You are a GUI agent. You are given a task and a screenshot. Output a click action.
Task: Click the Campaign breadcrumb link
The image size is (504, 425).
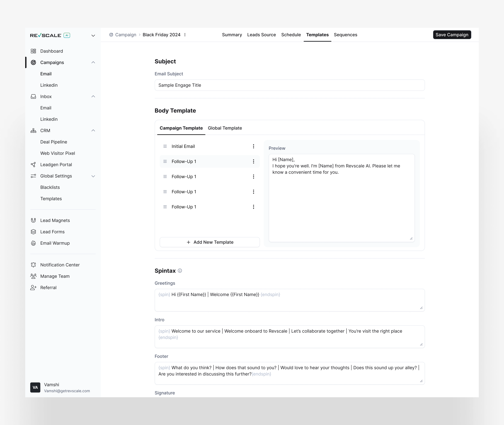(x=126, y=35)
